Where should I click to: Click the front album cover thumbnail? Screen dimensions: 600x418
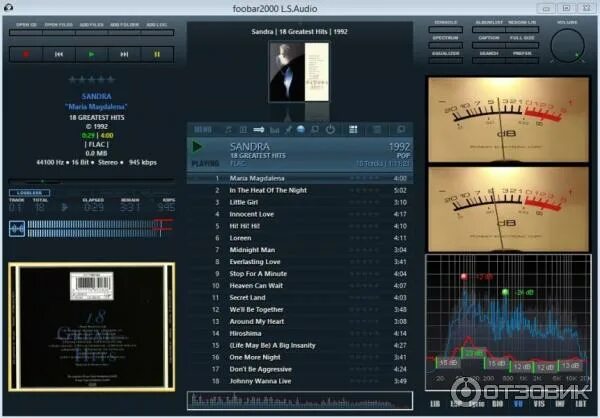point(299,72)
